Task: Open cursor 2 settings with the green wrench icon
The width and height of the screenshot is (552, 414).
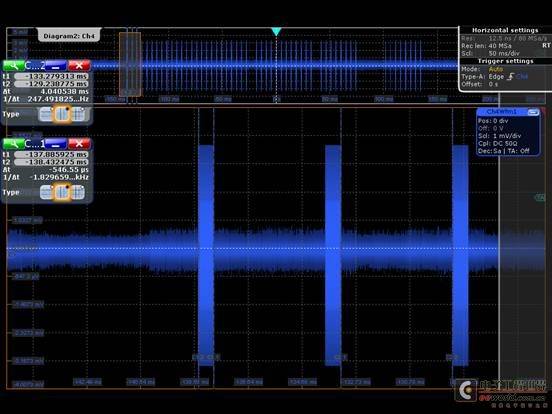Action: (x=13, y=65)
